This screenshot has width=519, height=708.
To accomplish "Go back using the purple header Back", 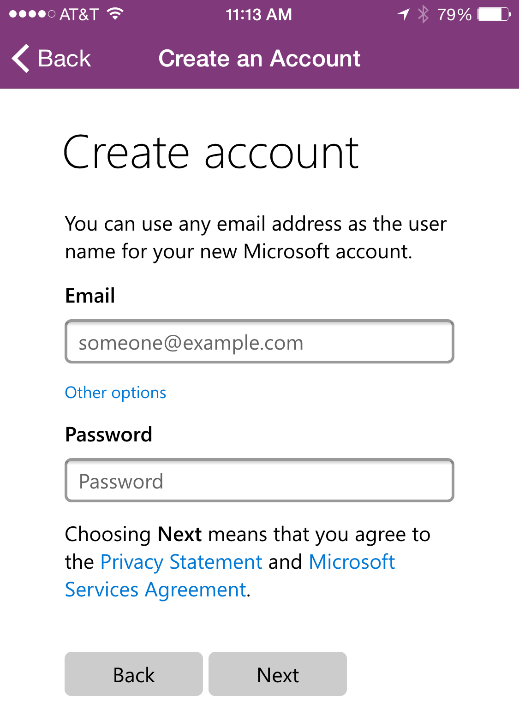I will point(51,59).
